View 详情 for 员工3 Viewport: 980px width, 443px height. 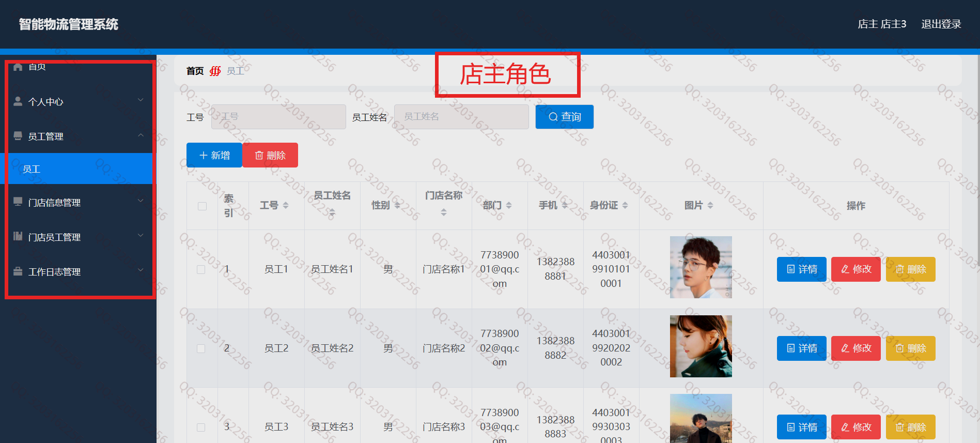pyautogui.click(x=801, y=427)
